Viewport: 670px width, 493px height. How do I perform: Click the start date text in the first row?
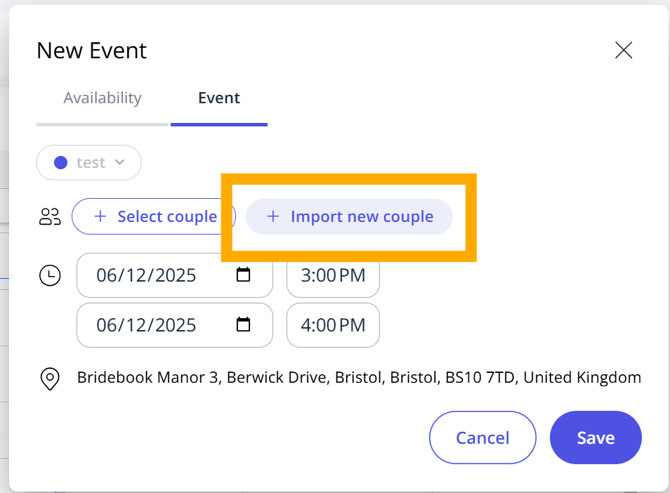pyautogui.click(x=146, y=275)
